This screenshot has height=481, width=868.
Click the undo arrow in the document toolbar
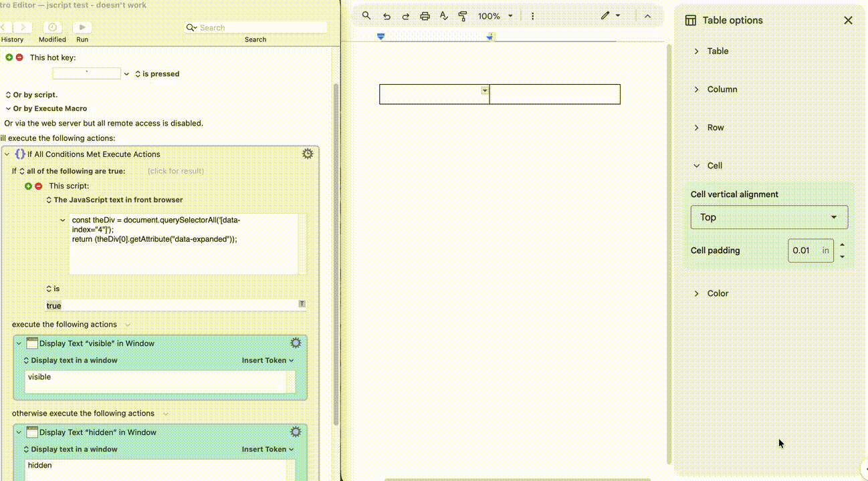click(x=387, y=16)
